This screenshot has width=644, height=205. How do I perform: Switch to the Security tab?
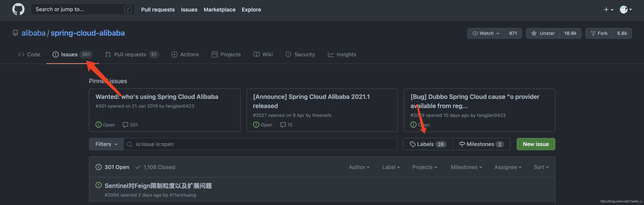300,54
